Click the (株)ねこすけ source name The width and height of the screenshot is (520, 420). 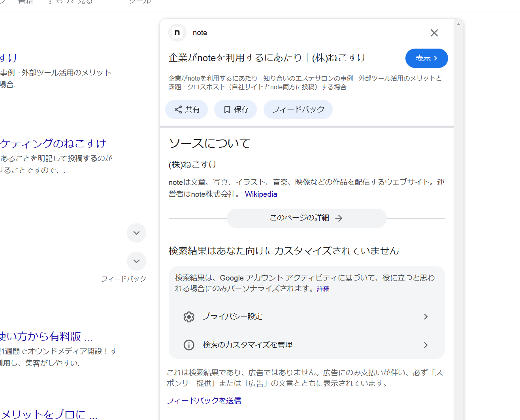click(193, 165)
